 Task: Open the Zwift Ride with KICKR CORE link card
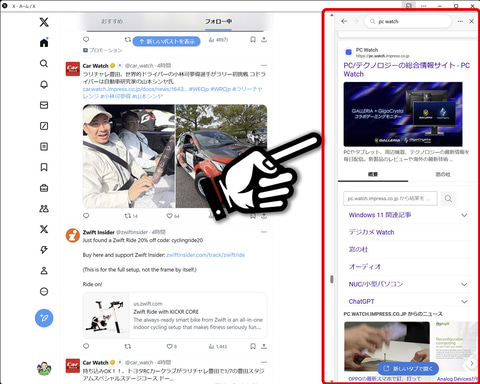point(175,315)
